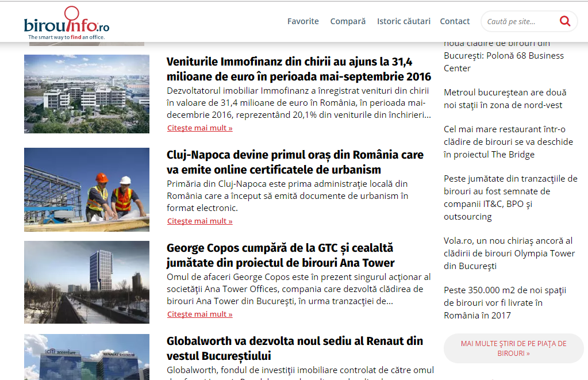Click 'Citeşte mai mult' under the Ana Tower article
The width and height of the screenshot is (588, 380).
[x=199, y=314]
